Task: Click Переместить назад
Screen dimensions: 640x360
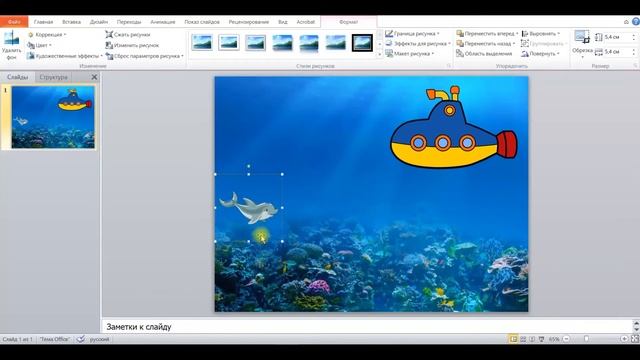Action: coord(486,43)
